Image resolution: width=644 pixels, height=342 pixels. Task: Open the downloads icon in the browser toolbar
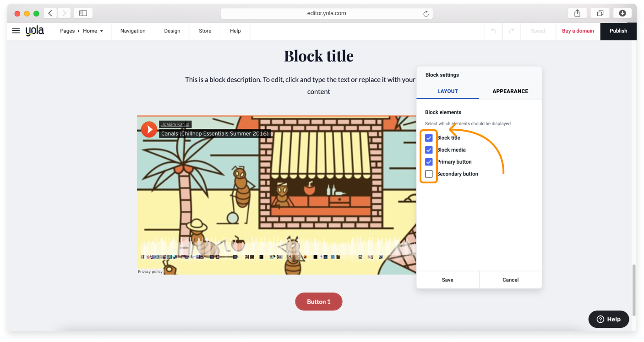click(x=622, y=13)
